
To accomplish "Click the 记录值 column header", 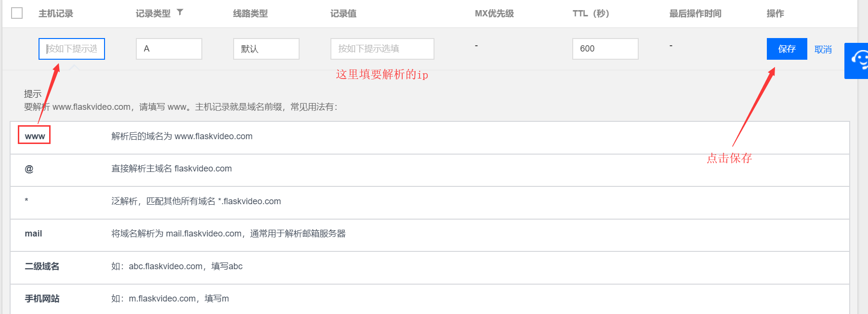I will click(343, 13).
